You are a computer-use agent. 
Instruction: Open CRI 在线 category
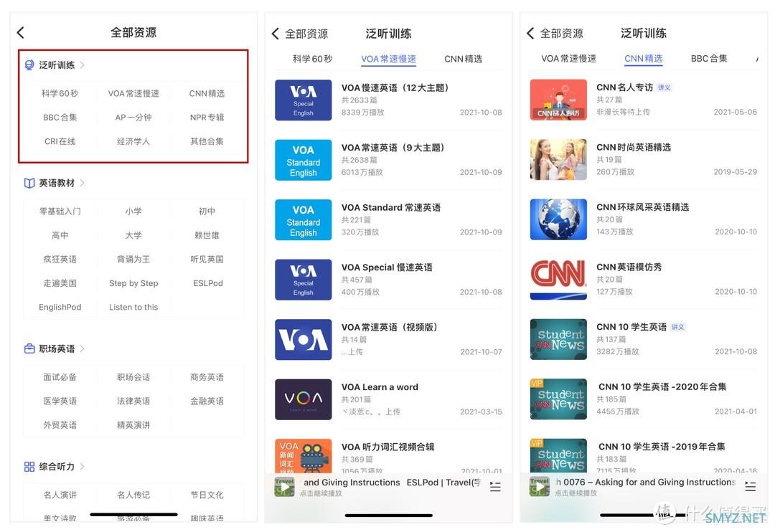pyautogui.click(x=60, y=141)
